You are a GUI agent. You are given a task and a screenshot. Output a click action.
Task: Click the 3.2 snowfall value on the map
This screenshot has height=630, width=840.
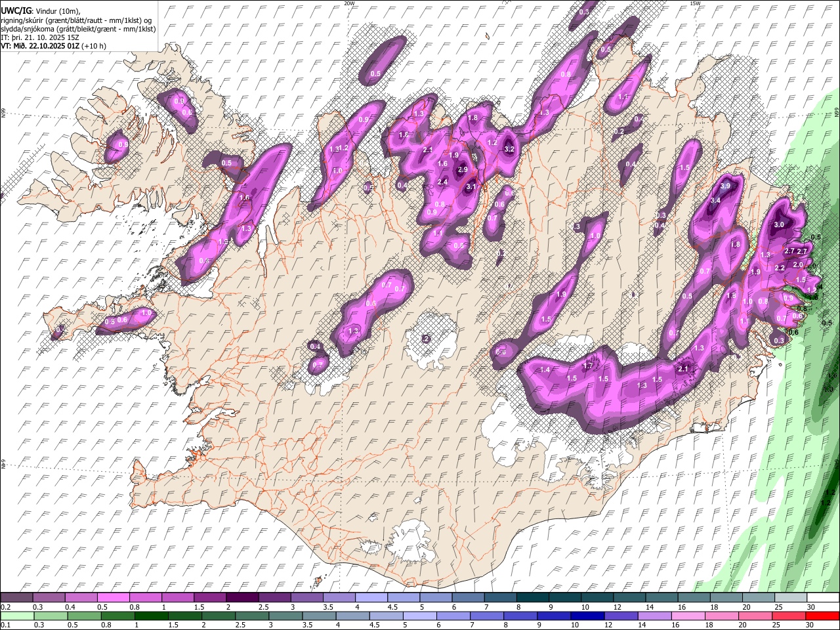[509, 150]
